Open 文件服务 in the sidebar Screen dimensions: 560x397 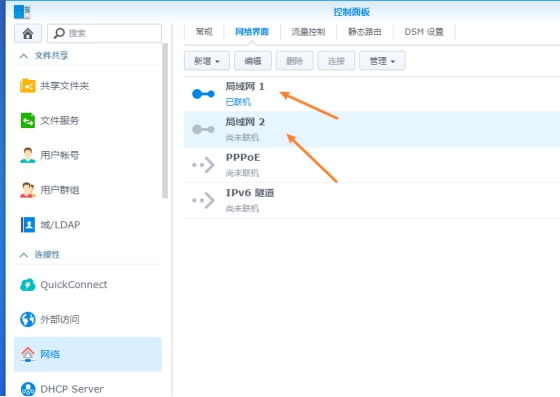(88, 120)
